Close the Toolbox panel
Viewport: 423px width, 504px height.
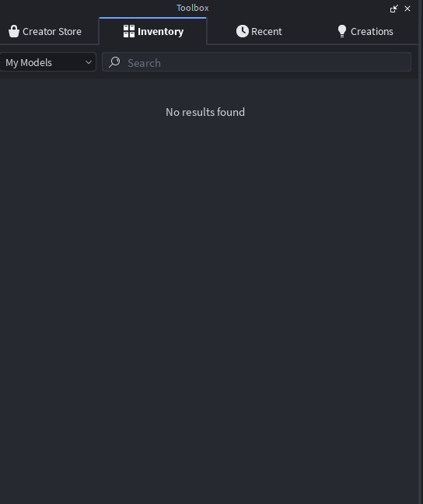(x=407, y=9)
